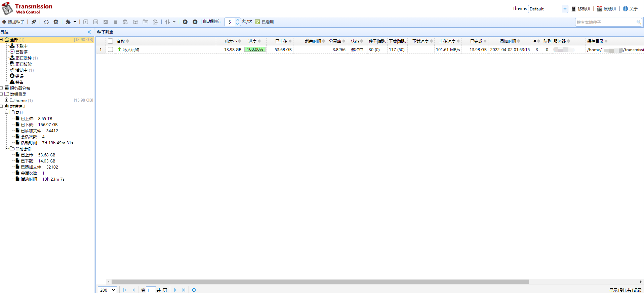Click the page number input field
Viewport: 644px width, 293px height.
151,290
